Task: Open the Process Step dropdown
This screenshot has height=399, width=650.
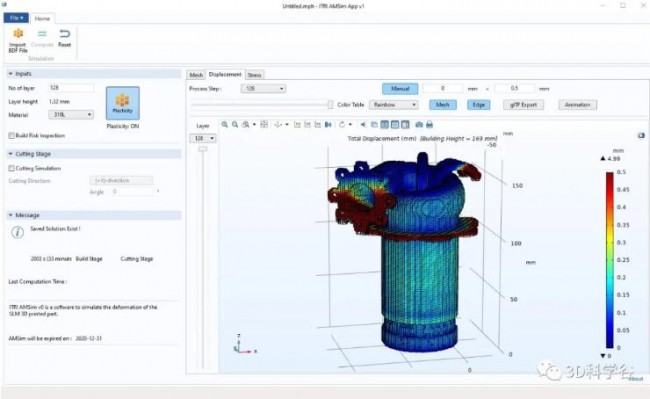Action: click(263, 89)
